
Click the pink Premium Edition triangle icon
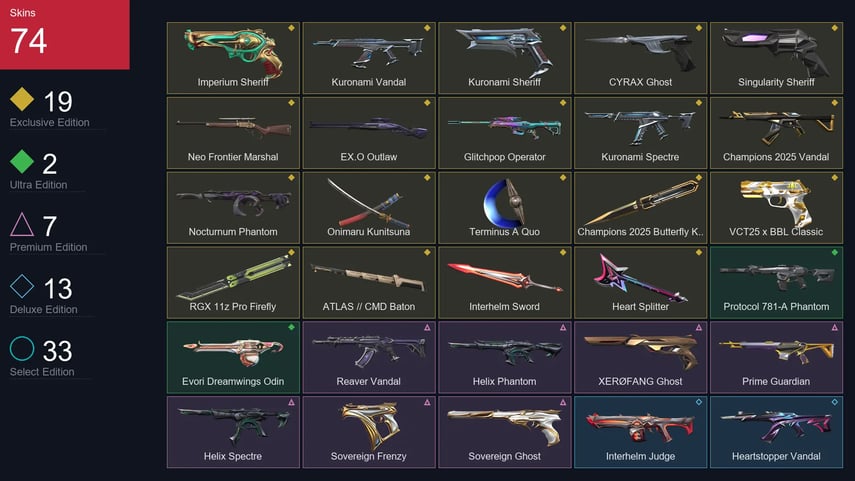point(22,224)
